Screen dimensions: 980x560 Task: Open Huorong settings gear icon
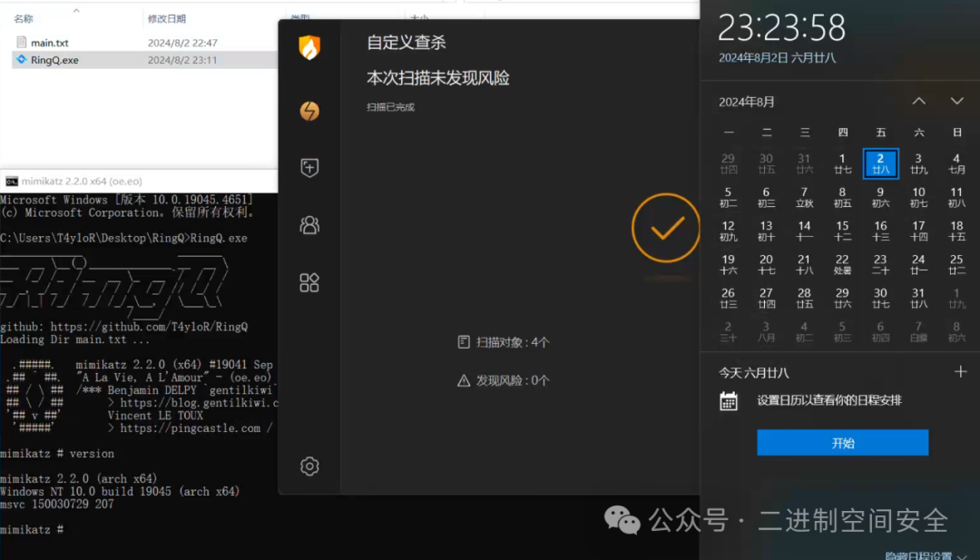click(x=309, y=467)
